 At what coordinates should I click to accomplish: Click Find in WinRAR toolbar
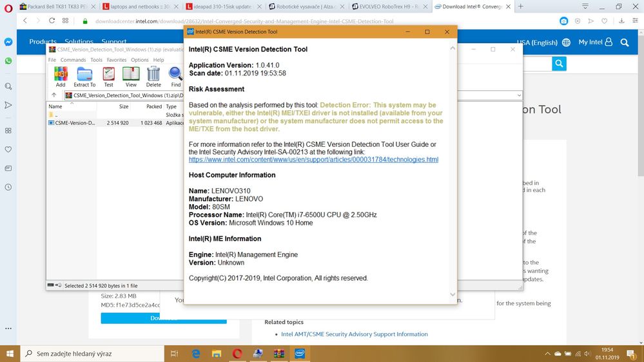tap(176, 77)
